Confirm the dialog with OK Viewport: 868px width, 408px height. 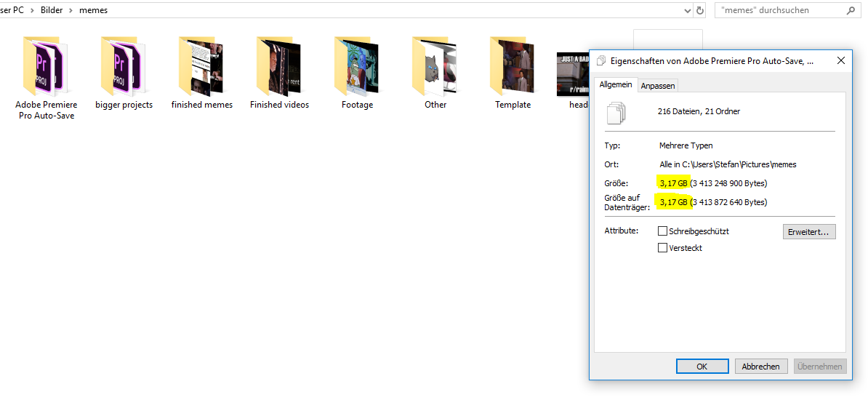tap(702, 366)
